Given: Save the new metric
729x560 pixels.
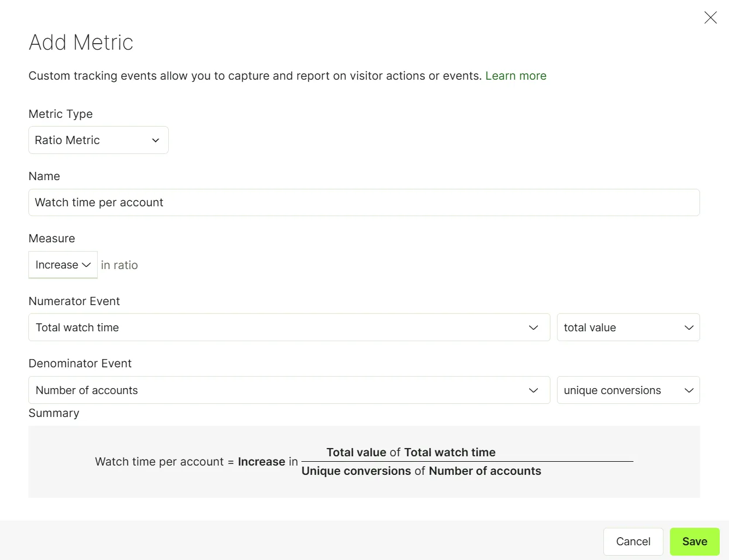Looking at the screenshot, I should (695, 541).
